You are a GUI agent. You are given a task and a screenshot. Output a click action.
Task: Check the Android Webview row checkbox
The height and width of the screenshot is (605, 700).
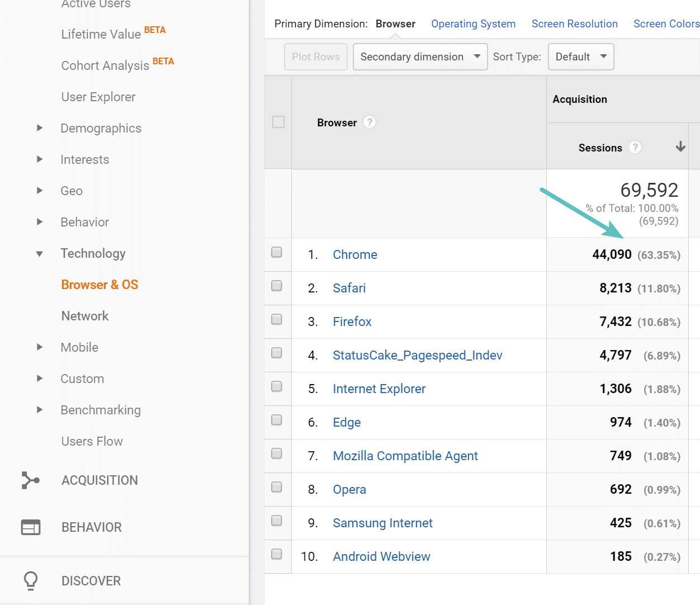coord(277,554)
